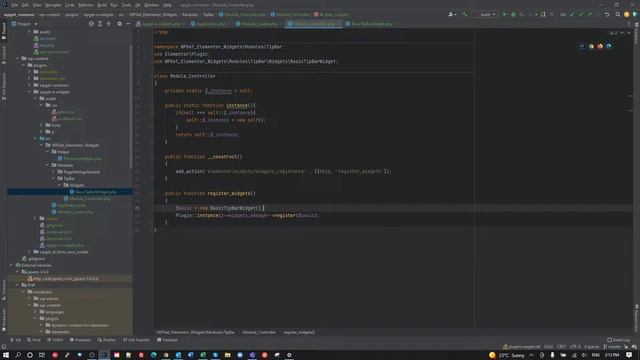640x360 pixels.
Task: Collapse the Modules folder in project tree
Action: (48, 165)
